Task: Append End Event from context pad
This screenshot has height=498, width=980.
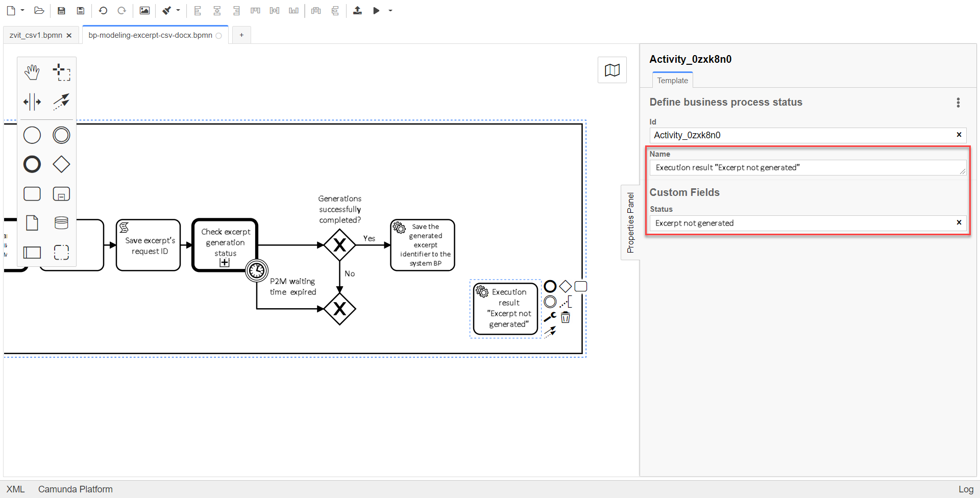Action: (550, 286)
